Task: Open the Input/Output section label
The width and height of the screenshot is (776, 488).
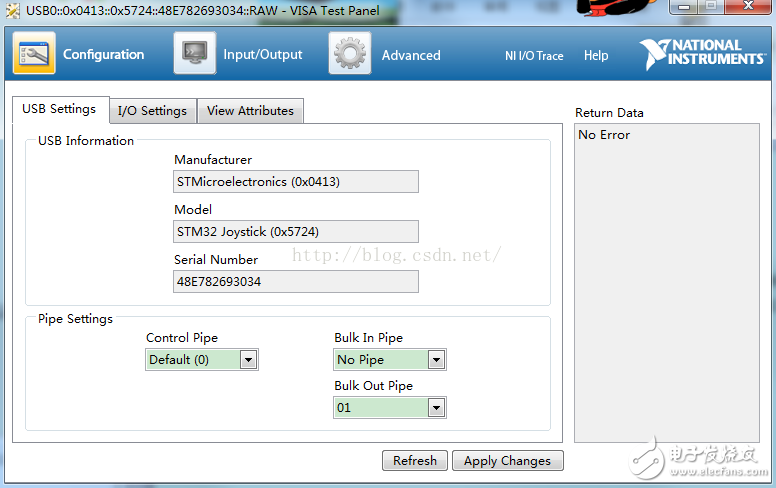Action: 263,54
